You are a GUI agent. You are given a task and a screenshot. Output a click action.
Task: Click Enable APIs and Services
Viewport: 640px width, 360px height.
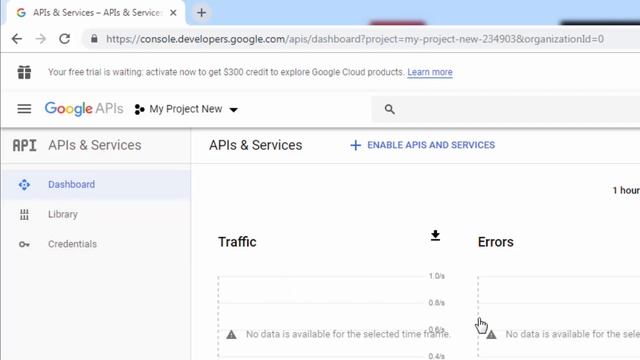click(422, 145)
